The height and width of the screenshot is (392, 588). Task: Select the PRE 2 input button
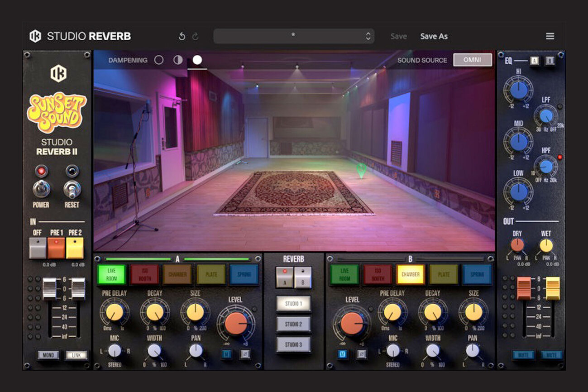point(75,248)
